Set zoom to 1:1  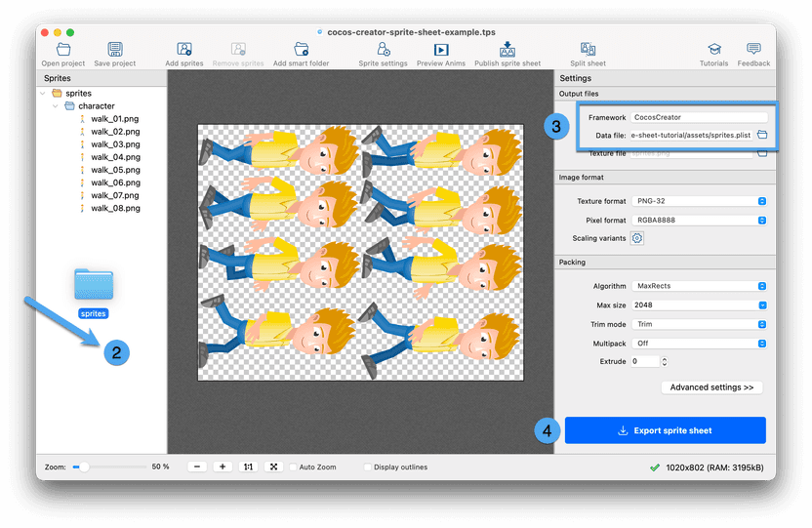coord(248,467)
